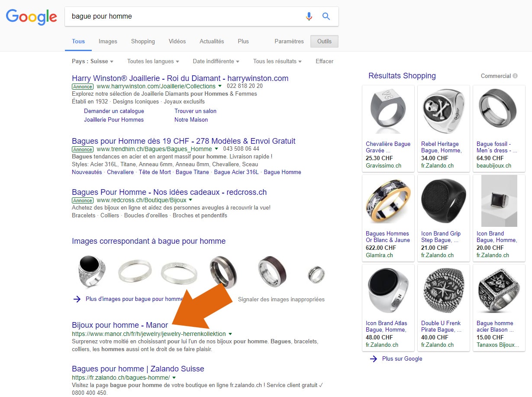Screen dimensions: 532x397
Task: Expand arrow next to redcross.ch URL
Action: tap(190, 200)
